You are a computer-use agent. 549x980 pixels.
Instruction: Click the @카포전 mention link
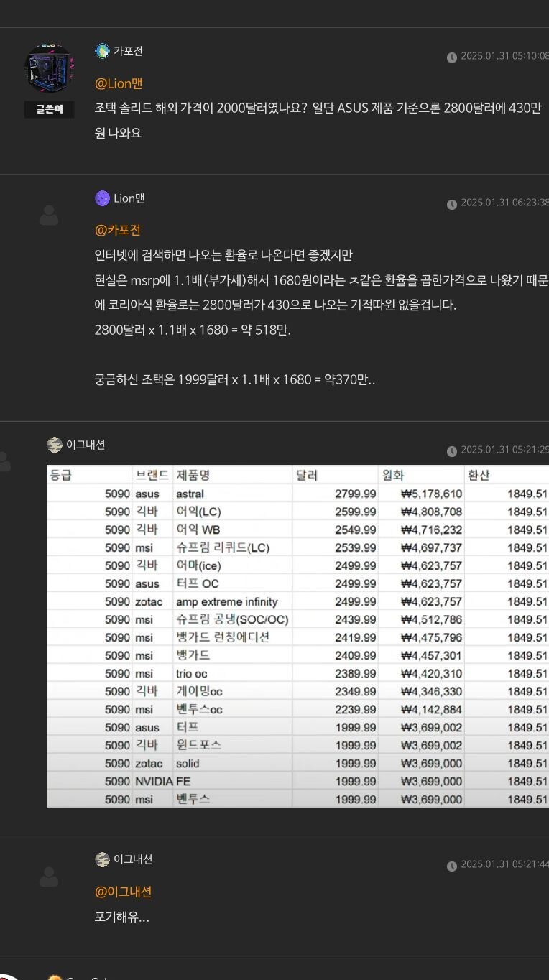pos(118,230)
